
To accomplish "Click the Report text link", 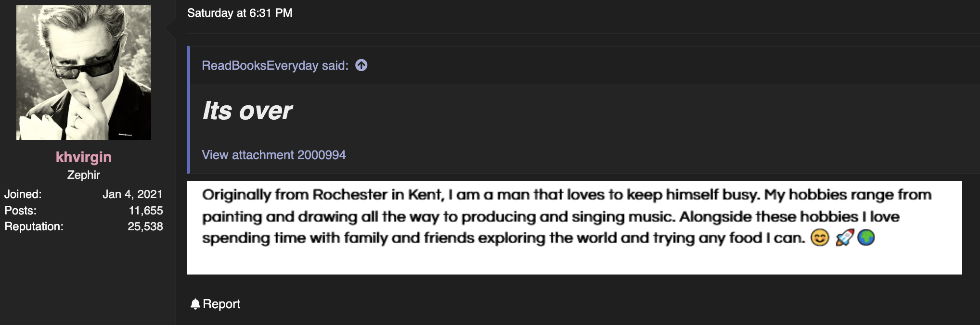I will (221, 304).
